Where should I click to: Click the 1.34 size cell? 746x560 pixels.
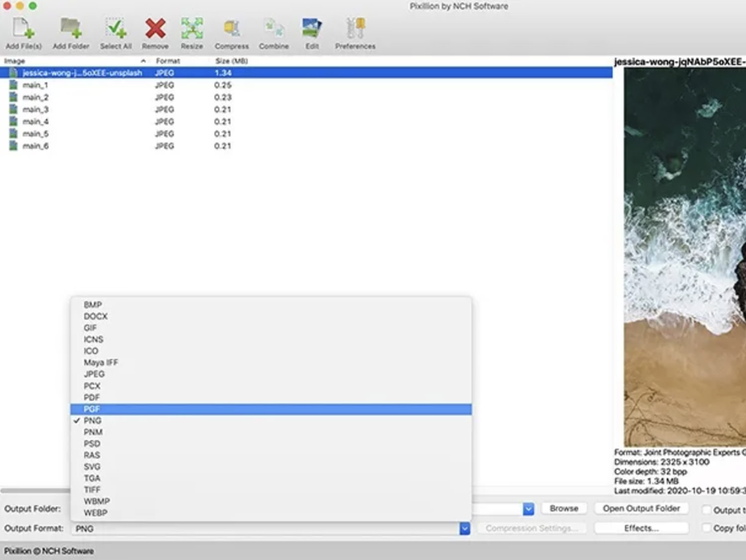click(223, 73)
